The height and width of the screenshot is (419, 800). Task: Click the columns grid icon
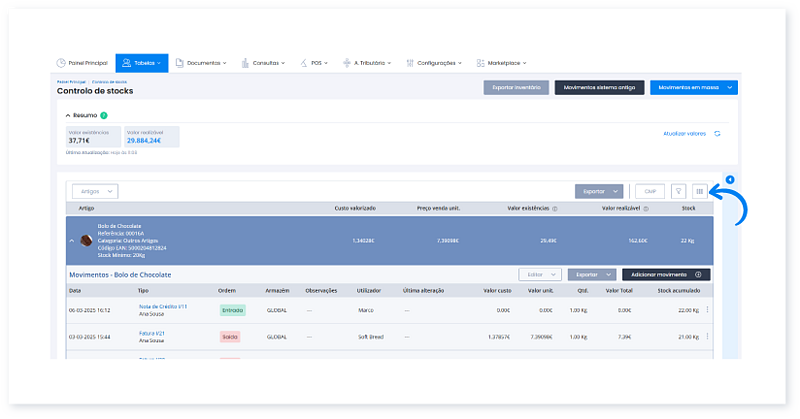[x=700, y=190]
